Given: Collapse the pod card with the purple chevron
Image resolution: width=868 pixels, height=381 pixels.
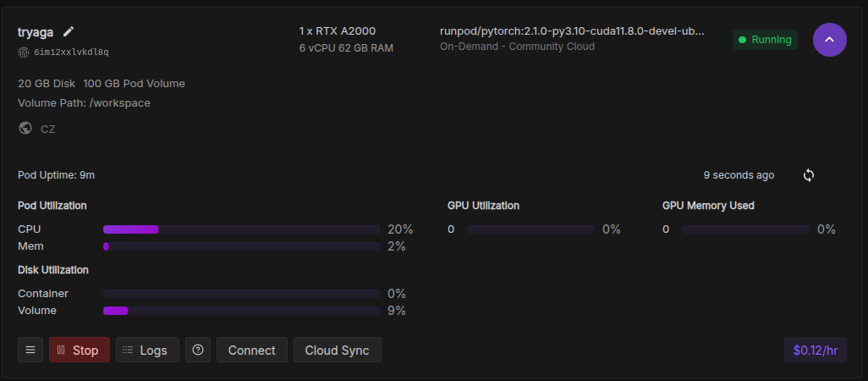Looking at the screenshot, I should [829, 40].
